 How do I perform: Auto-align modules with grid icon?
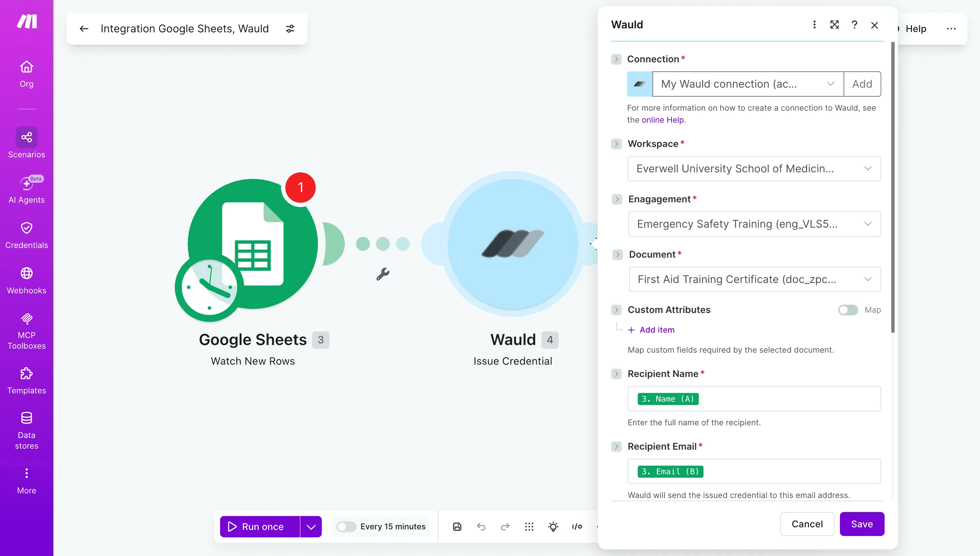coord(529,527)
